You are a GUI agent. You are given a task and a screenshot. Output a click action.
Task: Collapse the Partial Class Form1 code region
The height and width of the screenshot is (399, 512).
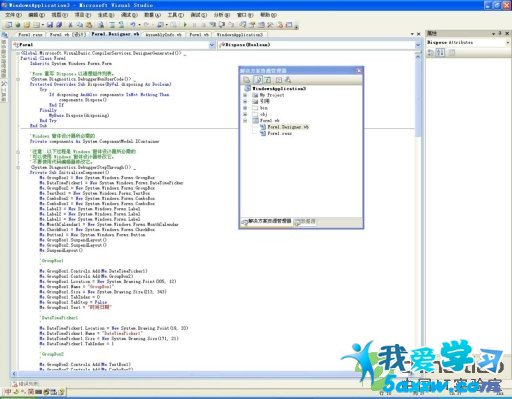tap(18, 53)
